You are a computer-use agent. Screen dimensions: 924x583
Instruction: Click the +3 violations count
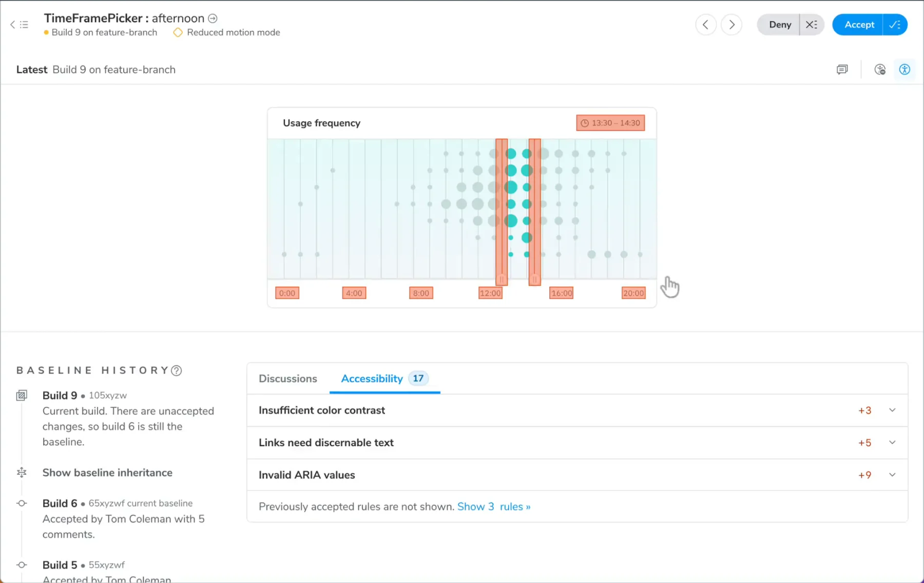(865, 410)
